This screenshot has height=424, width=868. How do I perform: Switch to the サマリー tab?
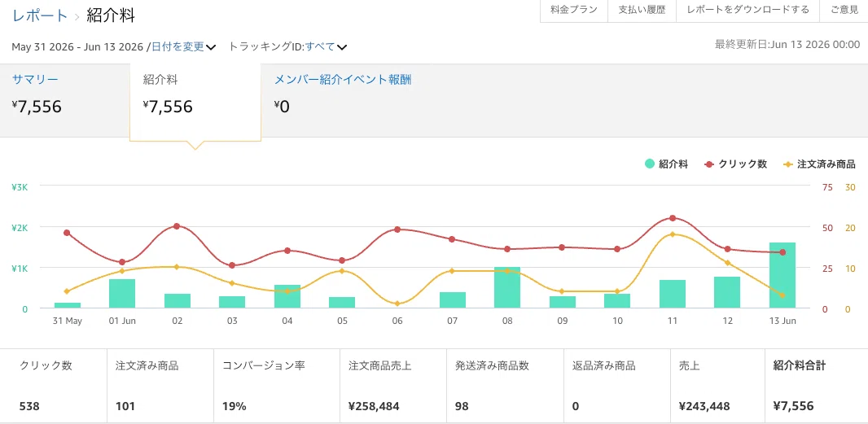pos(36,79)
